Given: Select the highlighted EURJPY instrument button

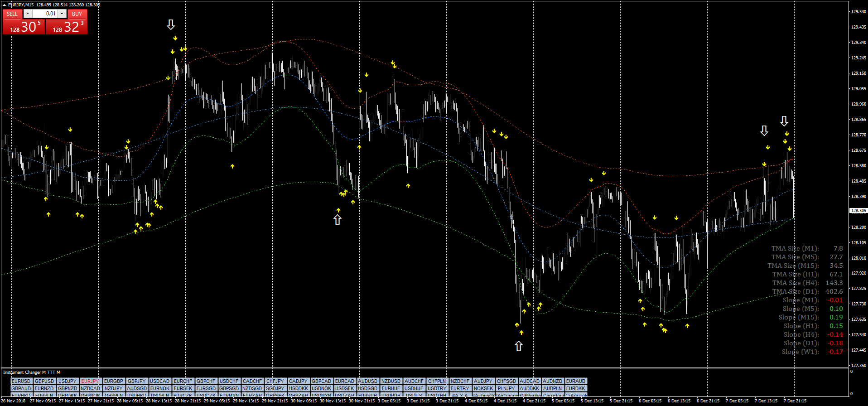Looking at the screenshot, I should (x=90, y=381).
